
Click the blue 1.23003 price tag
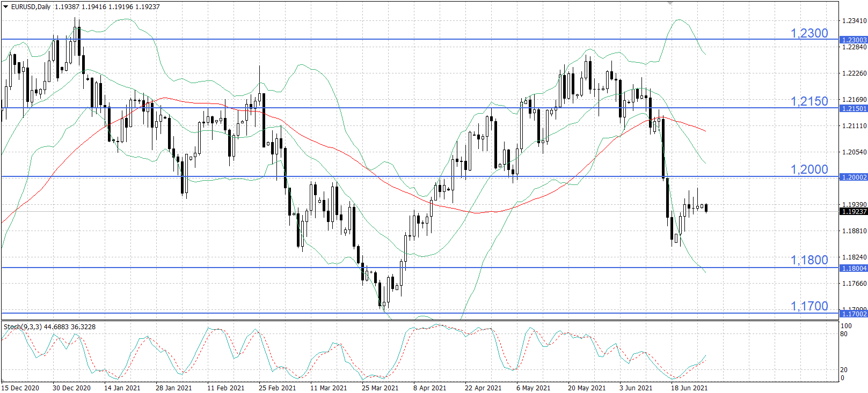coord(854,40)
